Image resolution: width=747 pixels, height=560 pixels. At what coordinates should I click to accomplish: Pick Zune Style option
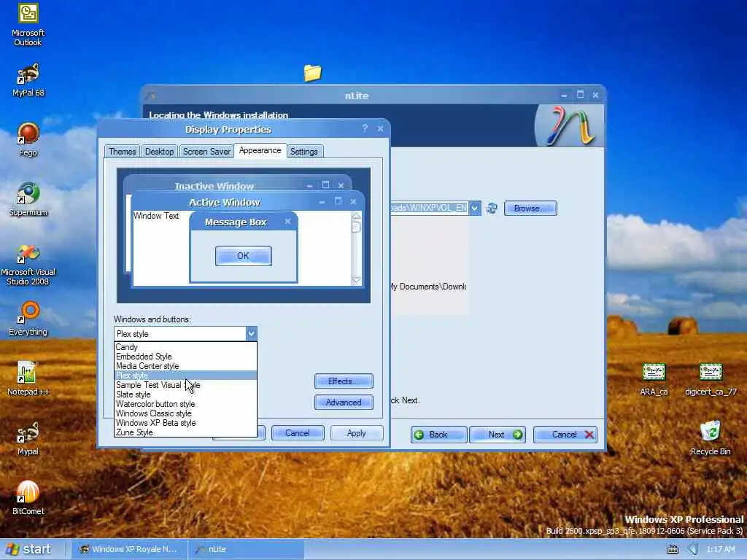pos(185,432)
